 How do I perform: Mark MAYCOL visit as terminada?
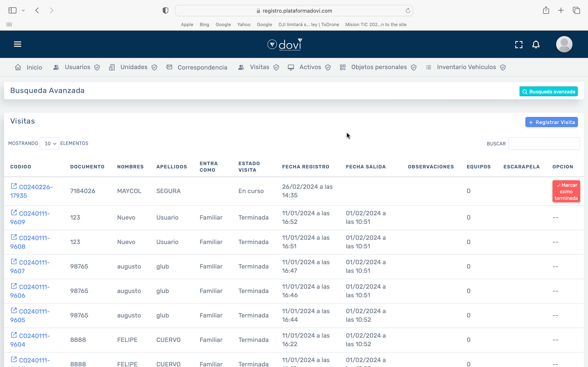coord(566,191)
